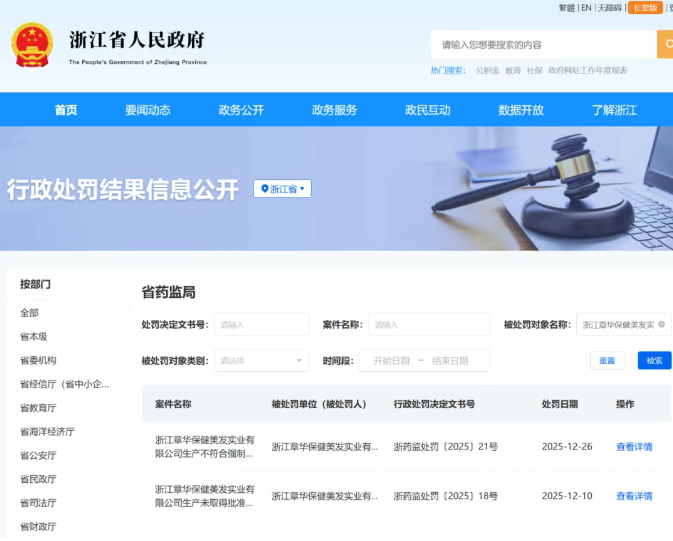Open the 政务公开 navigation tab
The width and height of the screenshot is (673, 541).
click(x=241, y=110)
